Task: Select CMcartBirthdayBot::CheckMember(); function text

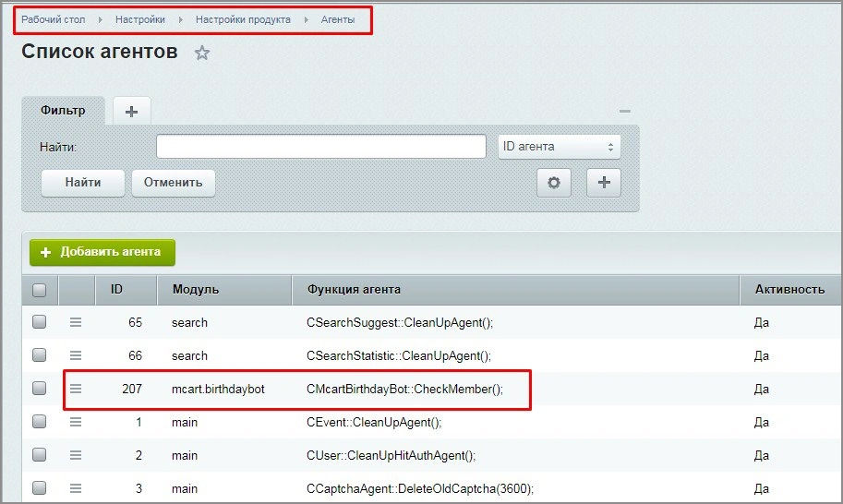Action: pyautogui.click(x=404, y=390)
